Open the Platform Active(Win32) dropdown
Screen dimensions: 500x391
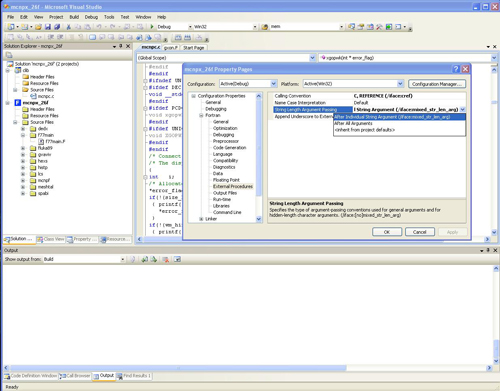pyautogui.click(x=400, y=84)
